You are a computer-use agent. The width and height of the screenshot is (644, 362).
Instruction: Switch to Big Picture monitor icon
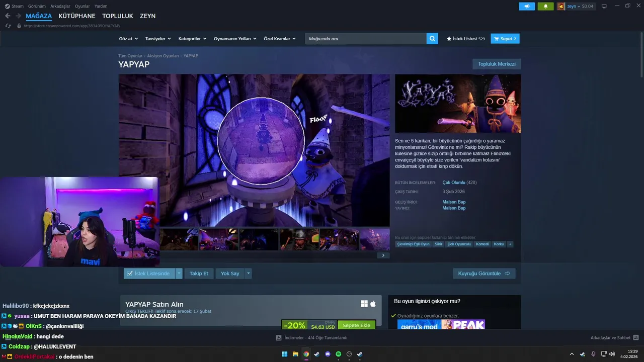[x=604, y=6]
